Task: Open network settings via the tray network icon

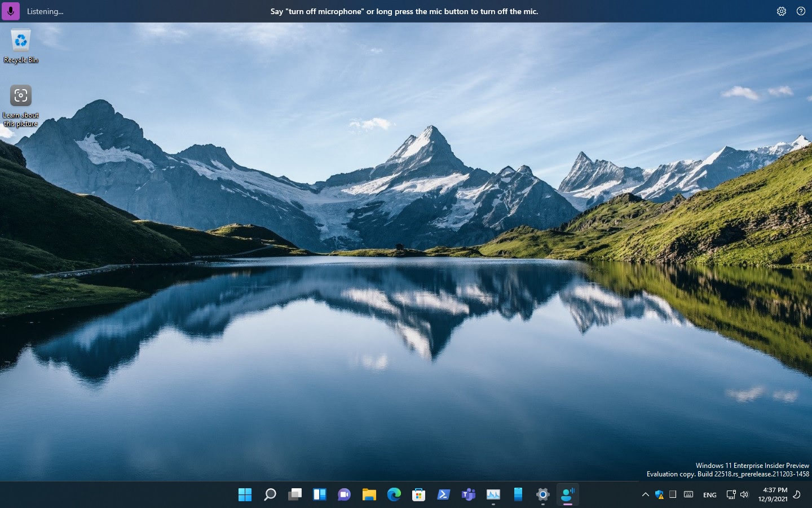Action: click(731, 494)
